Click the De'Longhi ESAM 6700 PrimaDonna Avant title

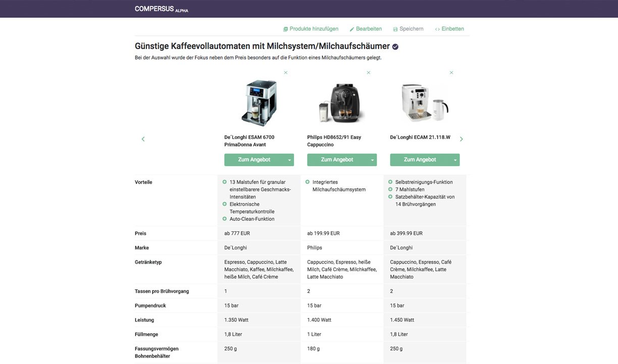coord(249,141)
